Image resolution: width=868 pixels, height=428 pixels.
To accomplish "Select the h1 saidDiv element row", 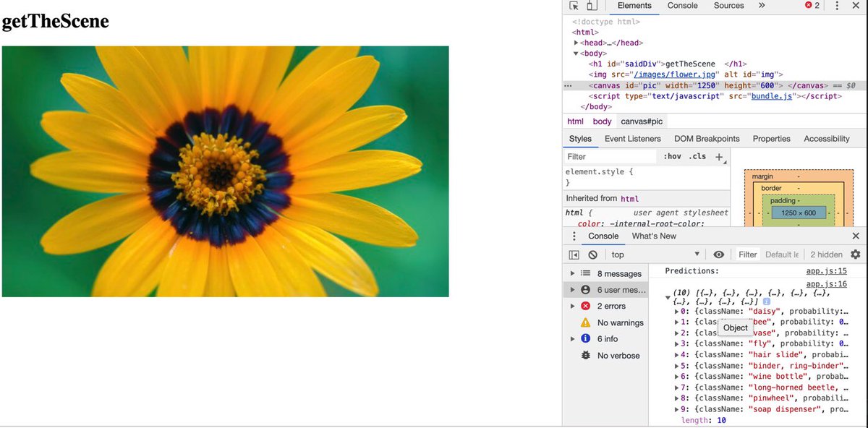I will pos(668,64).
